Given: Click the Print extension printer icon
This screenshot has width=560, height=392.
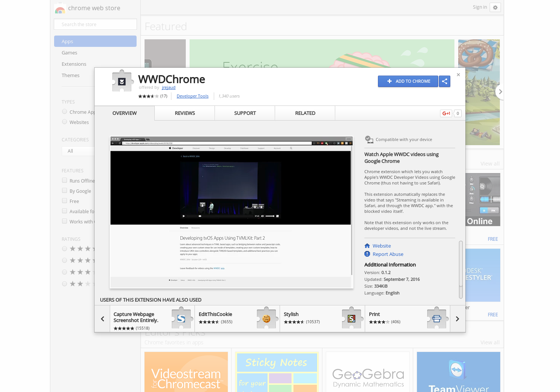Looking at the screenshot, I should [x=437, y=319].
